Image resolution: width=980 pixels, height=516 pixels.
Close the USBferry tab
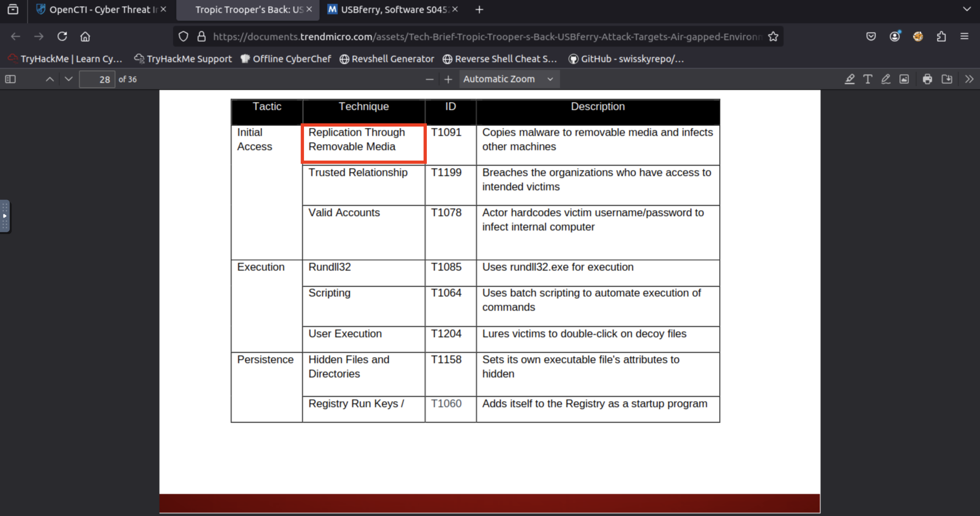coord(455,9)
